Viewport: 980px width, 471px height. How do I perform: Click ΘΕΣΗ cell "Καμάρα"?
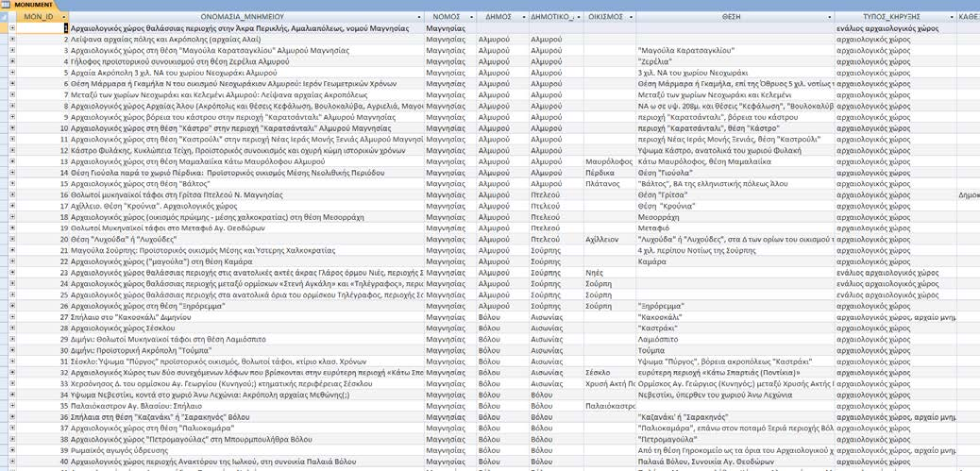[735, 261]
